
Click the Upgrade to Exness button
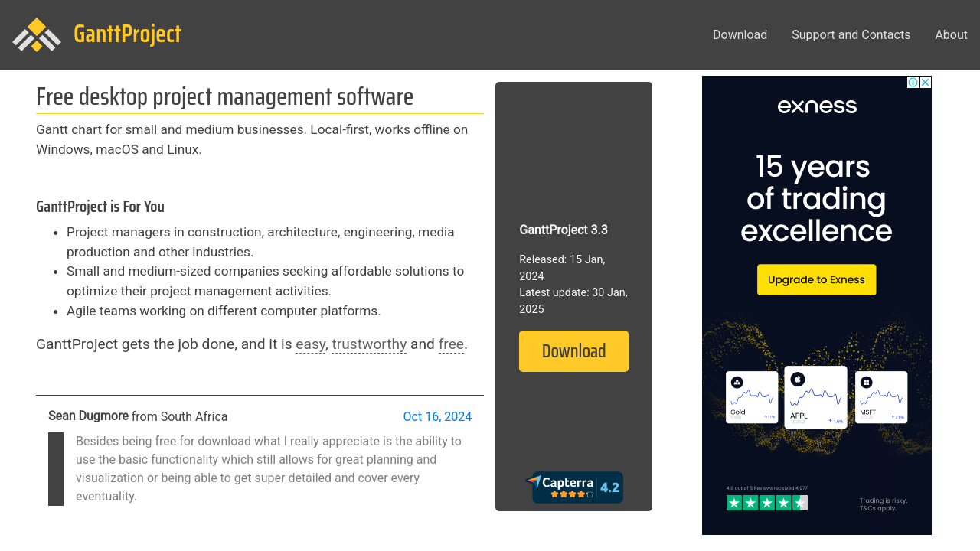tap(816, 280)
